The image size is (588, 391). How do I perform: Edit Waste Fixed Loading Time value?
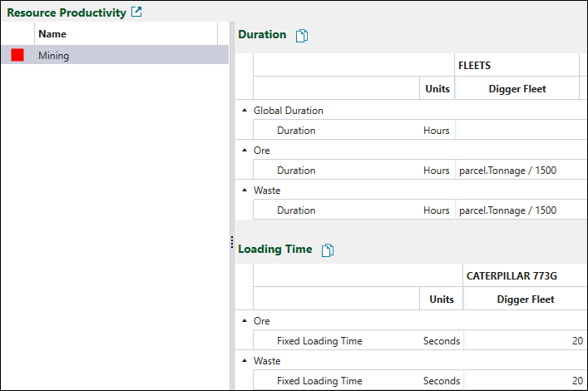[524, 381]
